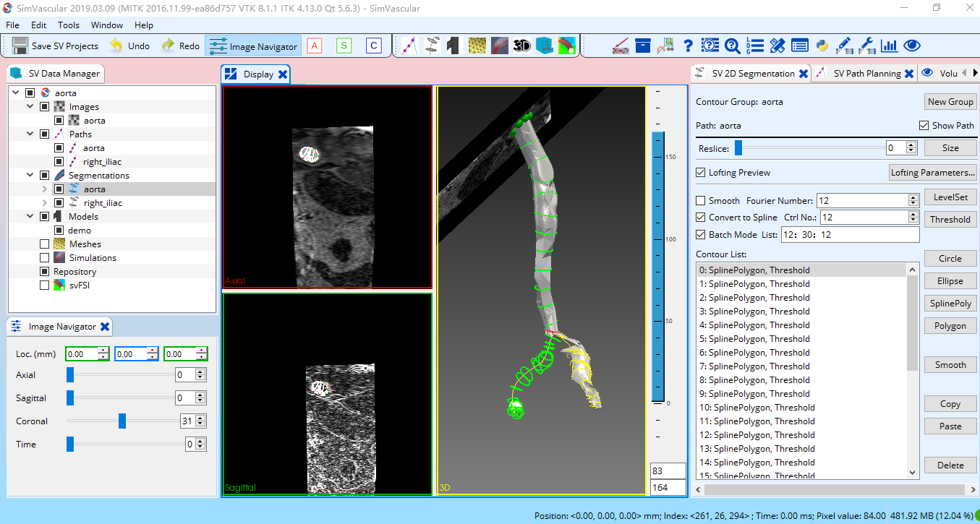This screenshot has width=980, height=524.
Task: Switch to the Volu... tab
Action: [x=940, y=74]
